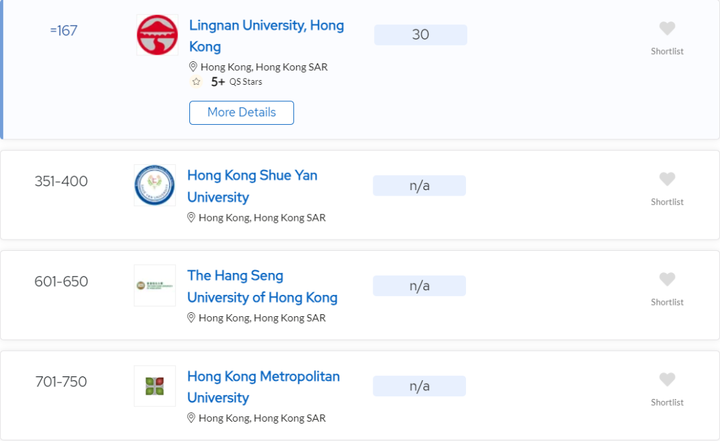Click Shue Yan University's location pin icon
This screenshot has height=441, width=720.
tap(191, 217)
